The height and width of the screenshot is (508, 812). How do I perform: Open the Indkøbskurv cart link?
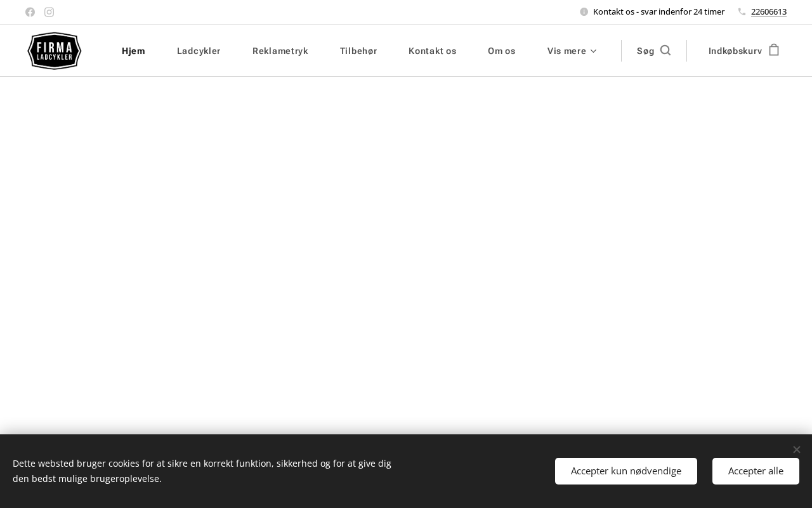(743, 51)
